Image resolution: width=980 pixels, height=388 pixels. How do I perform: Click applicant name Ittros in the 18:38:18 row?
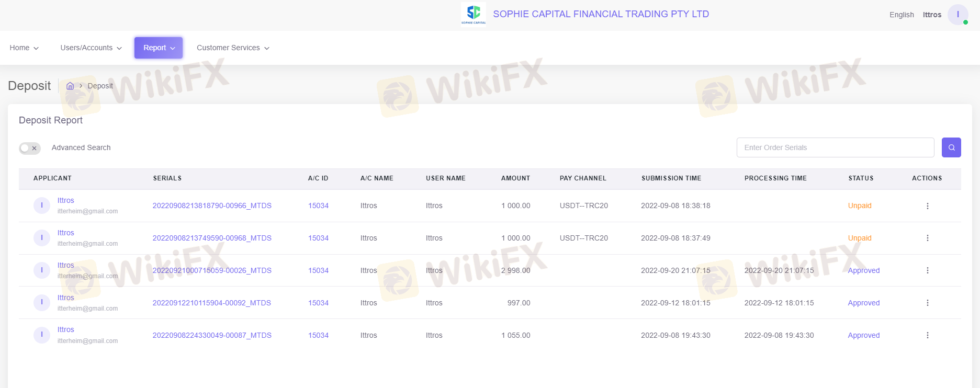coord(66,200)
